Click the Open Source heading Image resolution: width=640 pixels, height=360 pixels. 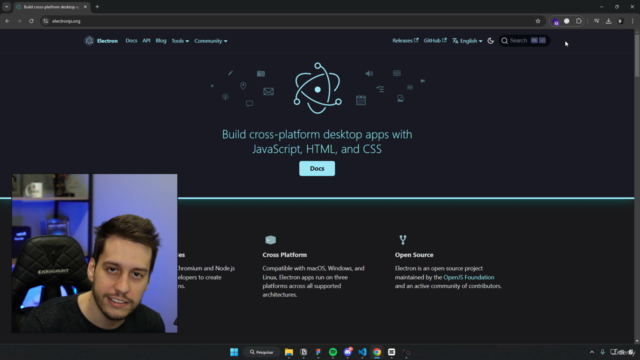point(414,255)
